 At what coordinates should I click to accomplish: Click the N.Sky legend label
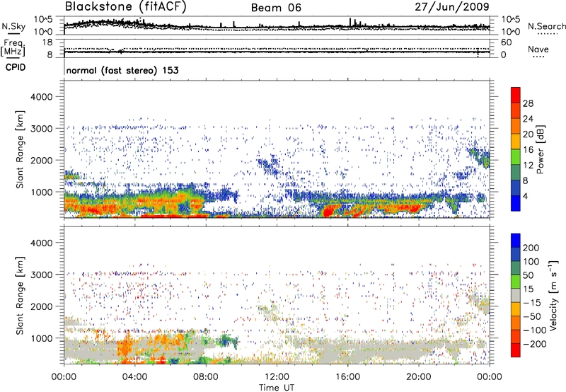click(13, 26)
